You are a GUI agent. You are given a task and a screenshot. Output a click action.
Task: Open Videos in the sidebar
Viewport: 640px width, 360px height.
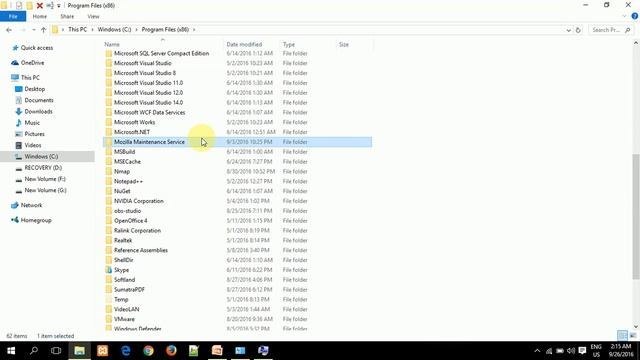pyautogui.click(x=33, y=145)
